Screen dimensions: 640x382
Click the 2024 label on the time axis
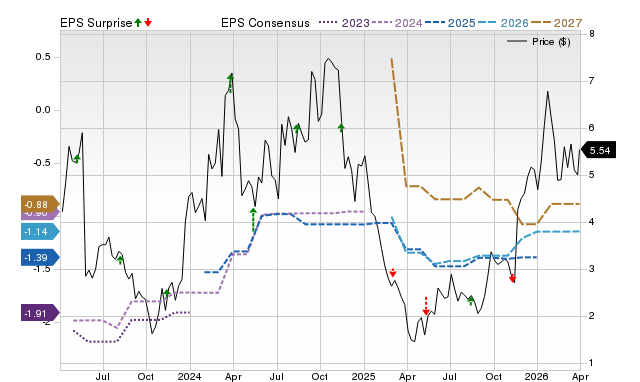click(x=190, y=376)
